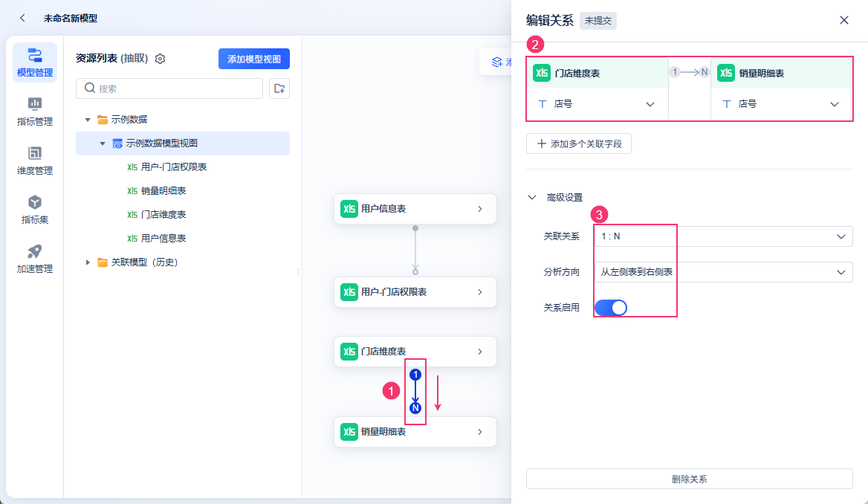Viewport: 868px width, 504px height.
Task: Click the 删除关系 button
Action: pos(689,479)
